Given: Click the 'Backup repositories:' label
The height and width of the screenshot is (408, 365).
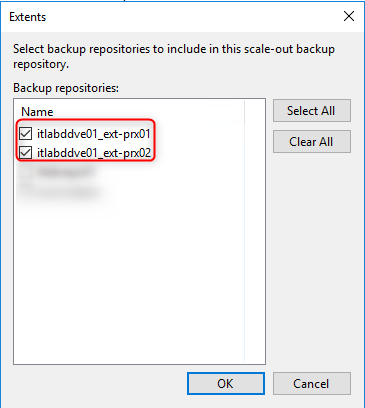Looking at the screenshot, I should 66,88.
